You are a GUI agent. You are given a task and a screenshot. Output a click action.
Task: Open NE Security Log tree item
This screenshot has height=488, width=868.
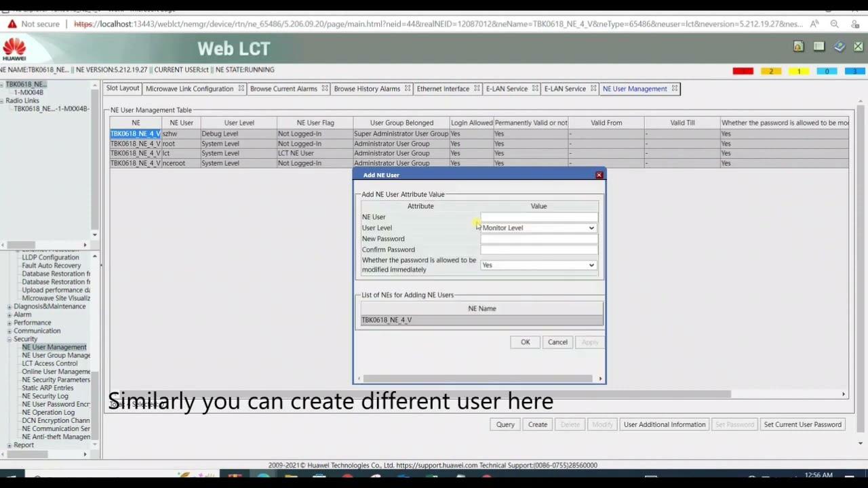tap(45, 396)
